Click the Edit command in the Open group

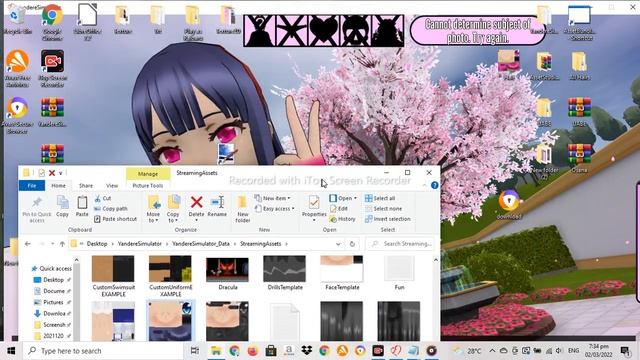(339, 209)
